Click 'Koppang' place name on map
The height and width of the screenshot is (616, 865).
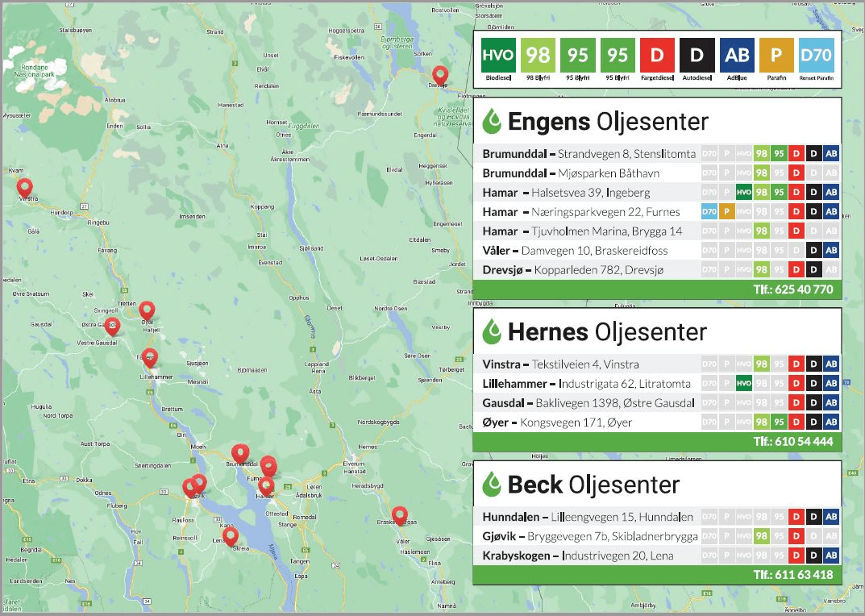click(x=262, y=207)
